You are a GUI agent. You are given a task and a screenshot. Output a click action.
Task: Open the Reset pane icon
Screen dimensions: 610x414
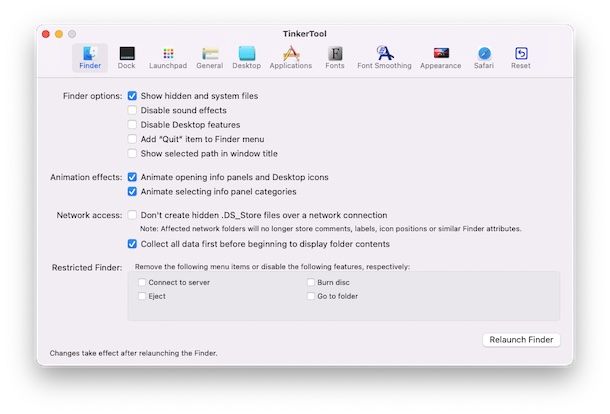(521, 58)
